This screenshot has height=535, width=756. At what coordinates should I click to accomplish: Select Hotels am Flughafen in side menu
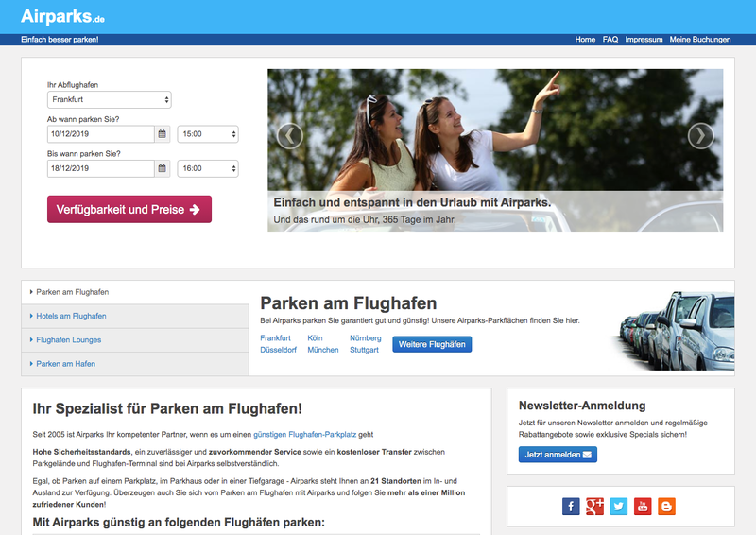tap(135, 316)
